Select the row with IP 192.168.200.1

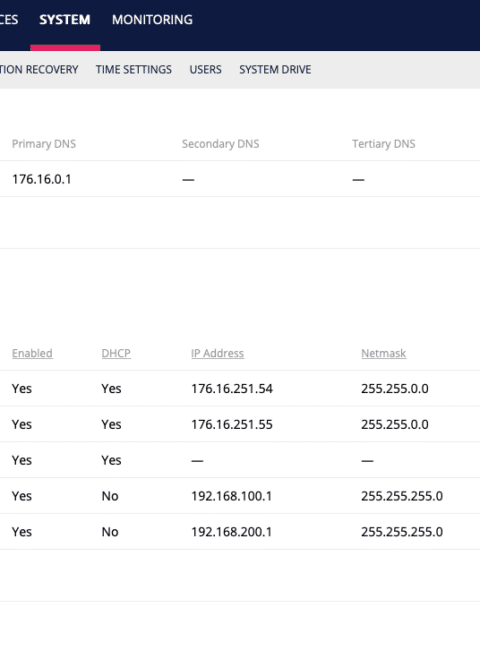pyautogui.click(x=240, y=531)
